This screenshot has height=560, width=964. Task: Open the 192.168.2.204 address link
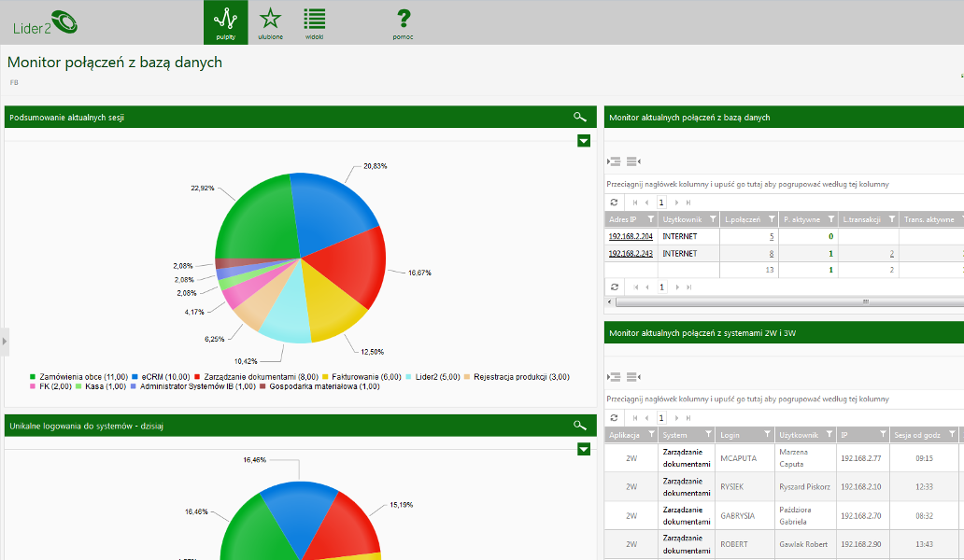click(631, 236)
